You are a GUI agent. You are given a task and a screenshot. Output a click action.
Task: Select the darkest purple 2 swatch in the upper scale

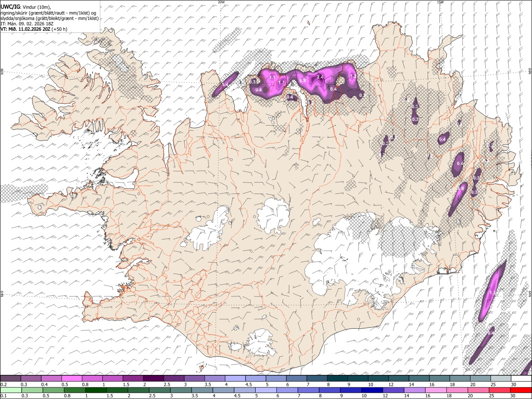coord(153,378)
